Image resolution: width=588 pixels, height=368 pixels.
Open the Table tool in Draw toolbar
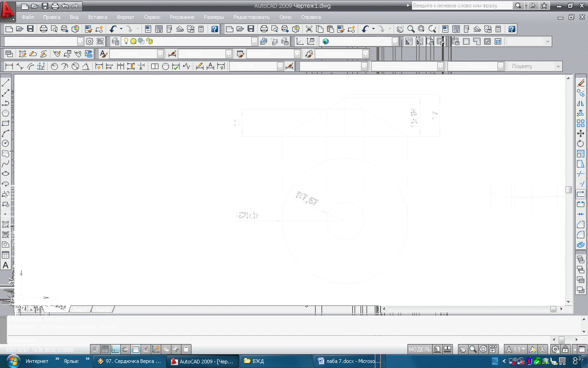pos(6,255)
